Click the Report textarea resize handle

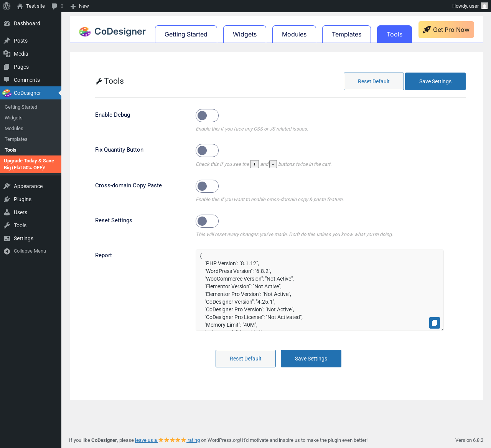click(x=442, y=329)
